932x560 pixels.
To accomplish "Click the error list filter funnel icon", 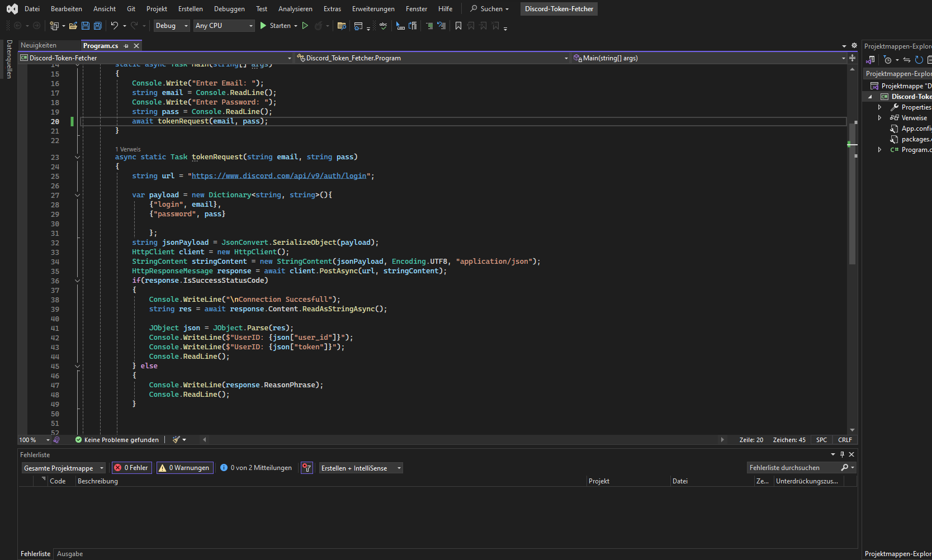I will pyautogui.click(x=307, y=468).
